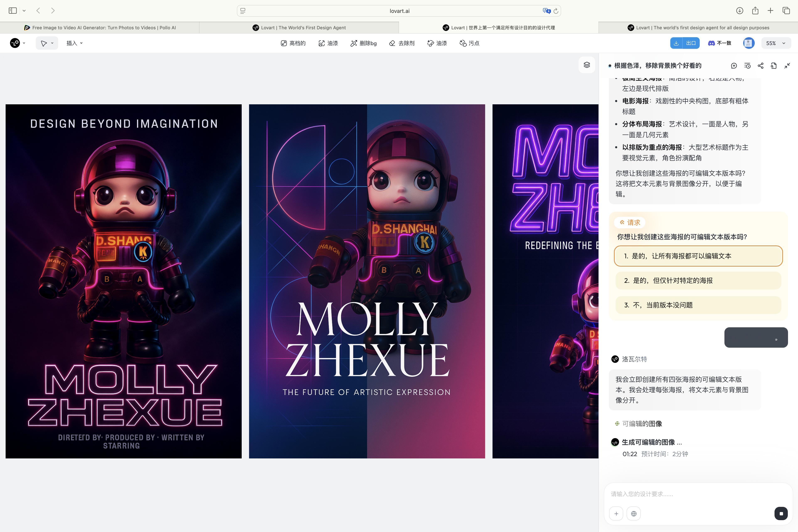Image resolution: width=798 pixels, height=532 pixels.
Task: Share the current page
Action: click(x=755, y=11)
